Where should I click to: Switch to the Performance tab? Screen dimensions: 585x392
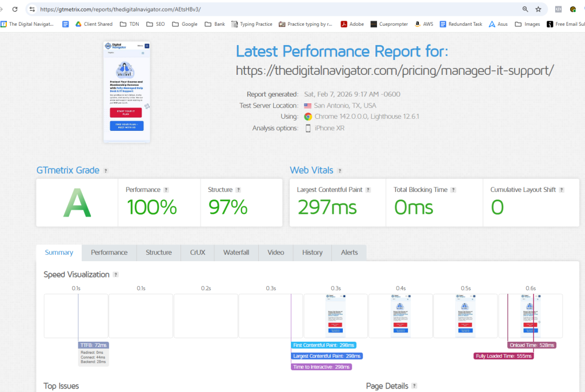tap(109, 253)
